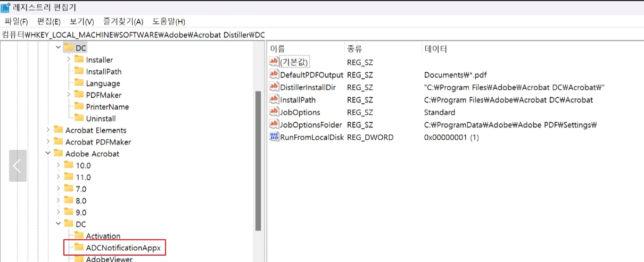Select the Acrobat Elements folder icon
This screenshot has width=644, height=262.
(58, 129)
